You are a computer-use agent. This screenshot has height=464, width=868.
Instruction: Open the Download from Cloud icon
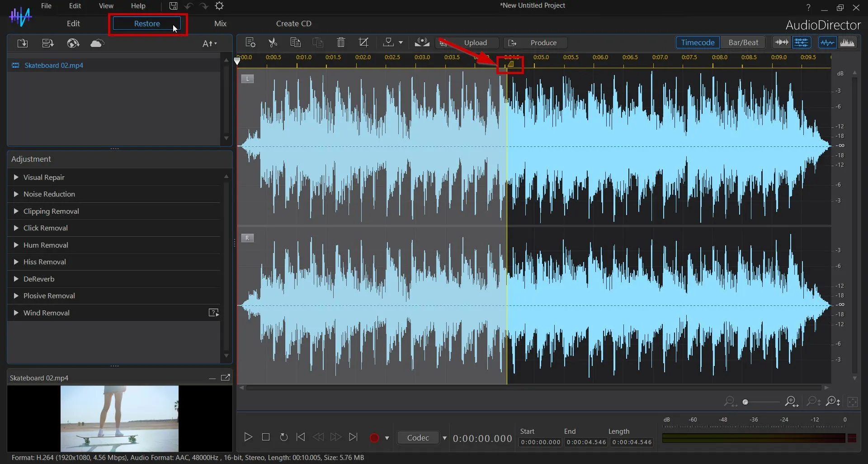point(97,43)
